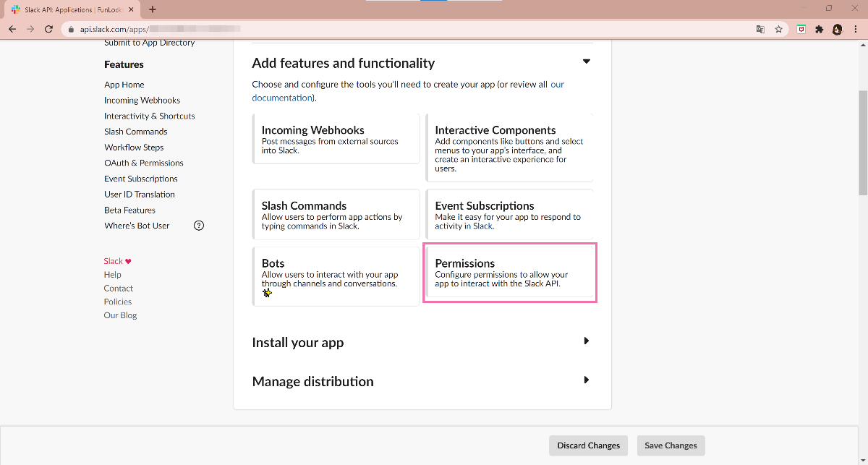Open the Policies footer link

click(117, 302)
